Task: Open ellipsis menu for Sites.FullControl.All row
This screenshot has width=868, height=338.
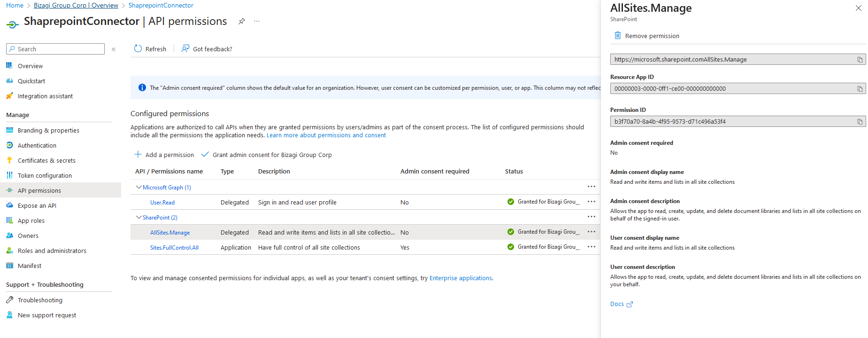Action: tap(591, 247)
